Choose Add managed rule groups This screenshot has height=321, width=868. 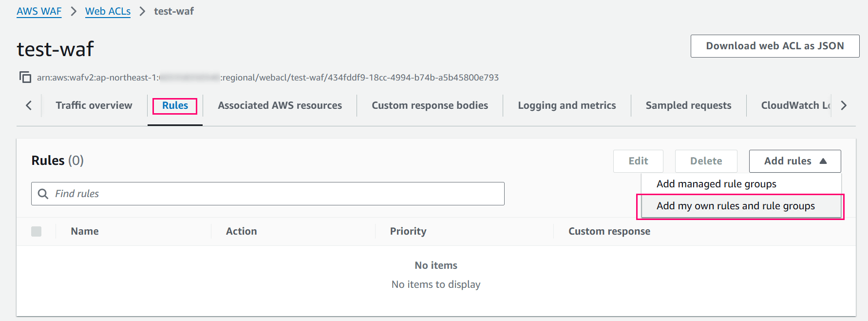point(741,184)
